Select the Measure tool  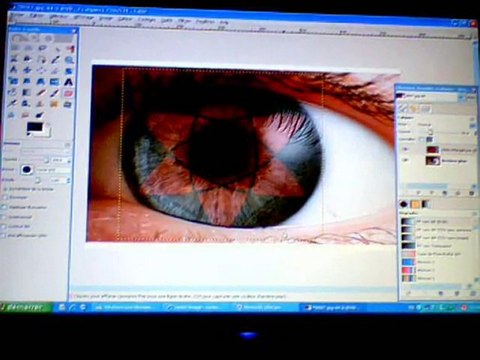click(x=14, y=70)
